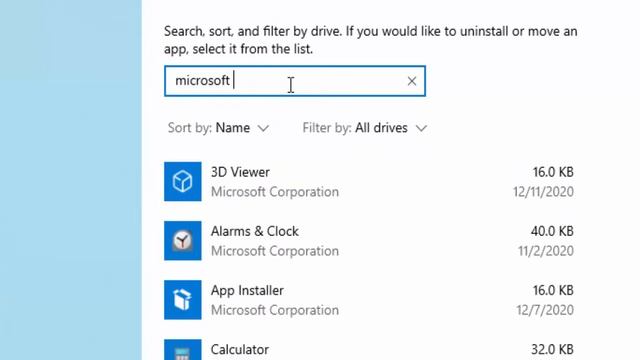Click the 12/11/2020 install date

tap(543, 192)
